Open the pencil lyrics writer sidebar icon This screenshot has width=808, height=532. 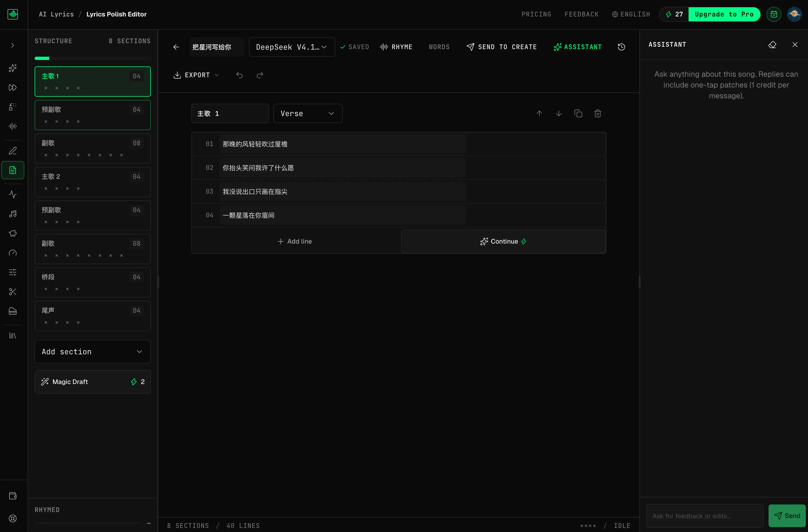point(12,151)
